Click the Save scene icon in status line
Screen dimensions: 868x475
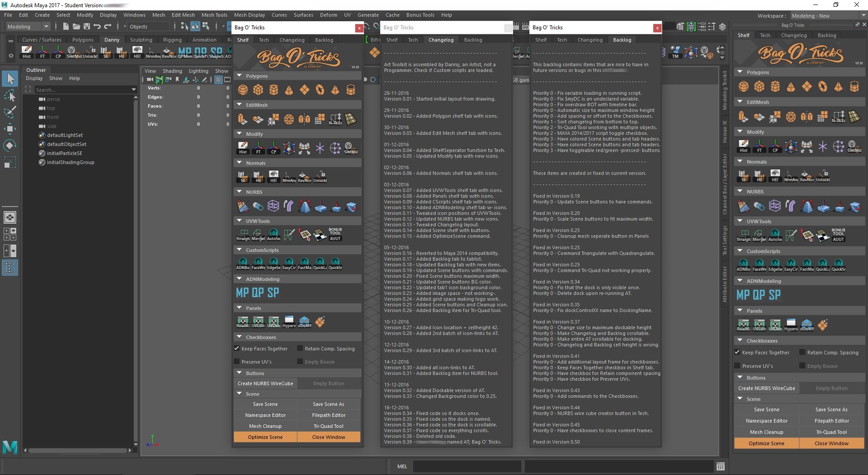tap(87, 27)
